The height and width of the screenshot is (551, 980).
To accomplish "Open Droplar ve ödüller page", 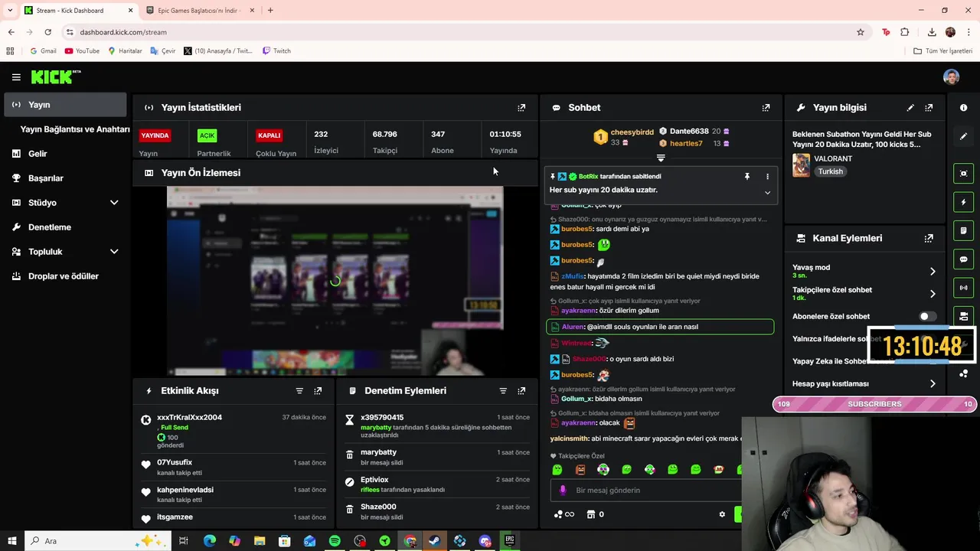I will (x=65, y=276).
